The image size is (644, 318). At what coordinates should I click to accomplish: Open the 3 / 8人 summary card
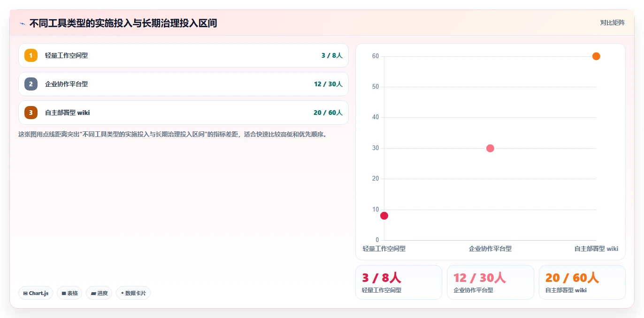[x=399, y=282]
